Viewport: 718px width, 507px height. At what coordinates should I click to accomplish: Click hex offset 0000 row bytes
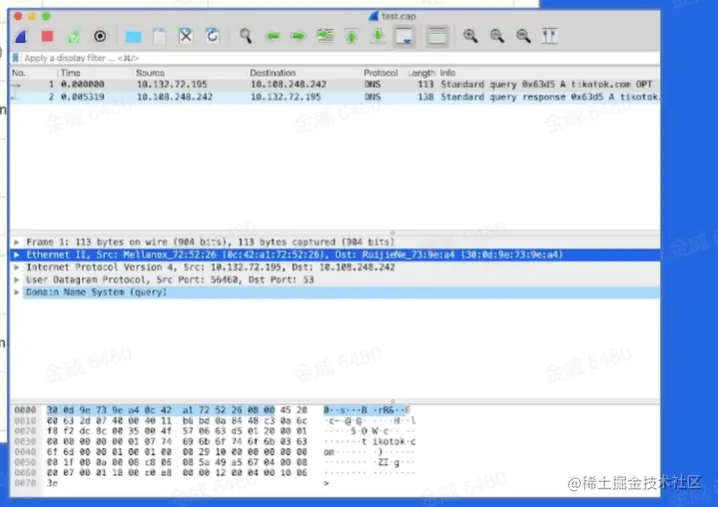click(x=177, y=410)
